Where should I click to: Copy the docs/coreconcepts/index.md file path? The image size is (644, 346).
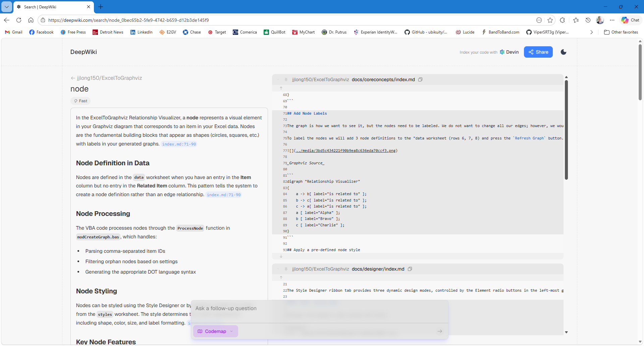click(x=420, y=79)
